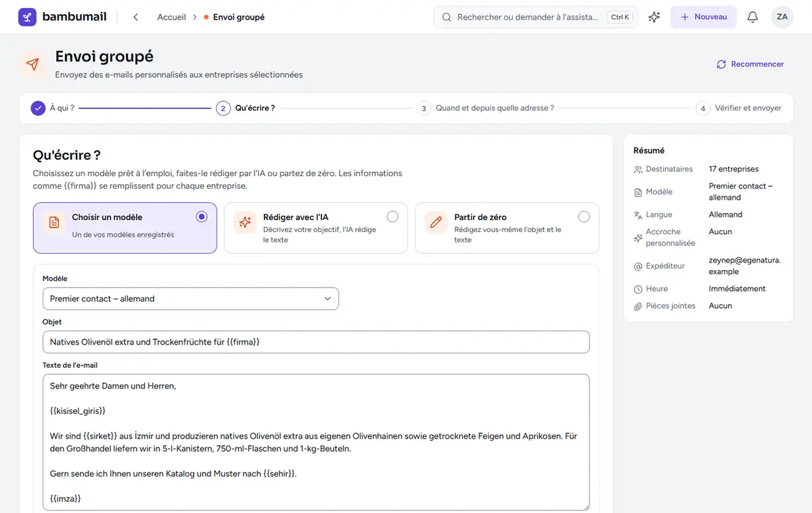This screenshot has width=812, height=513.
Task: Go to step À qui ?
Action: pyautogui.click(x=53, y=108)
